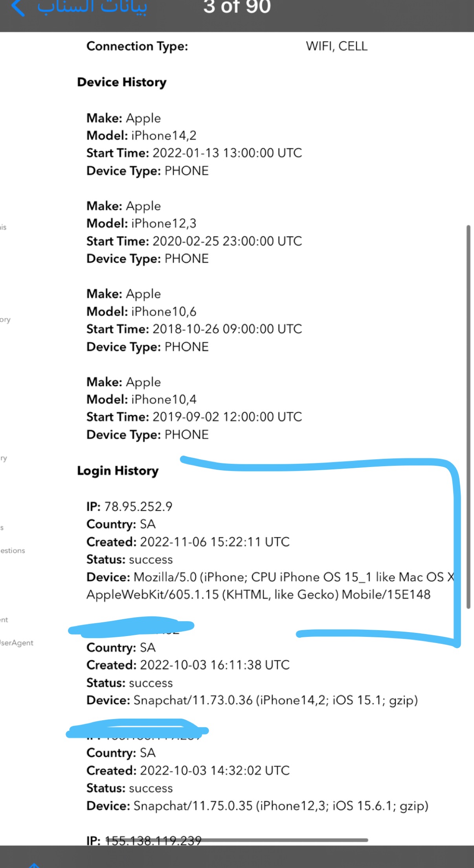
Task: Tap the share icon in bottom toolbar
Action: pyautogui.click(x=34, y=864)
